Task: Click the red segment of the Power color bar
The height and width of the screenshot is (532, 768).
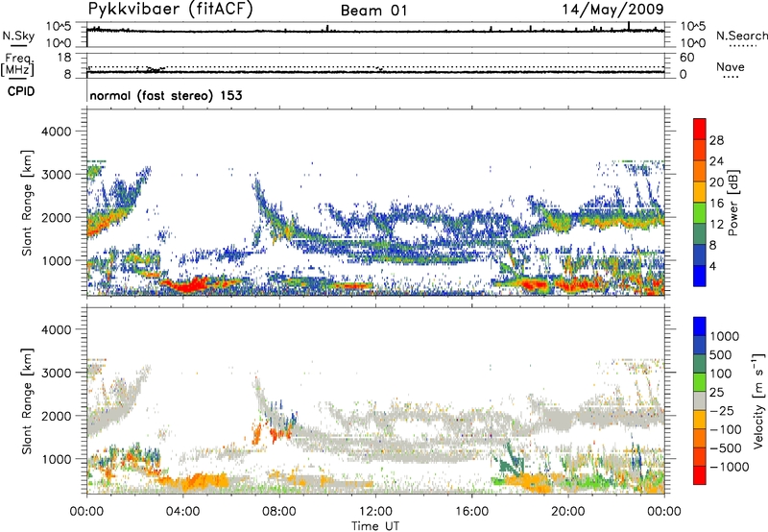Action: [700, 129]
